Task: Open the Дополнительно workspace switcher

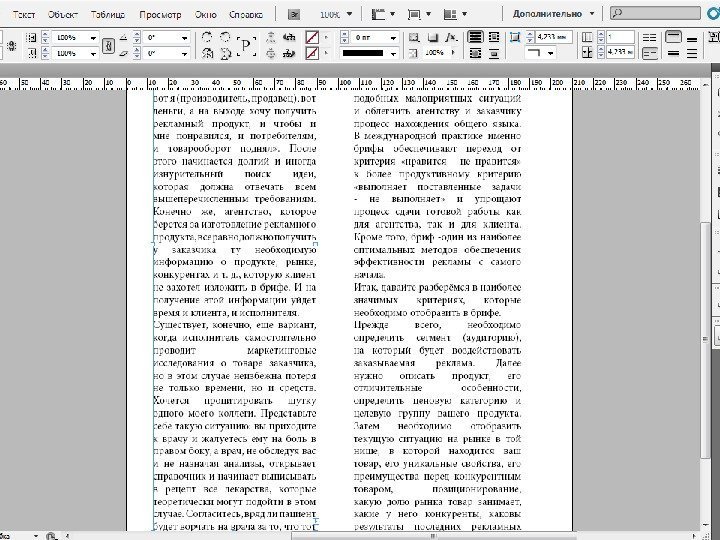Action: tap(553, 14)
